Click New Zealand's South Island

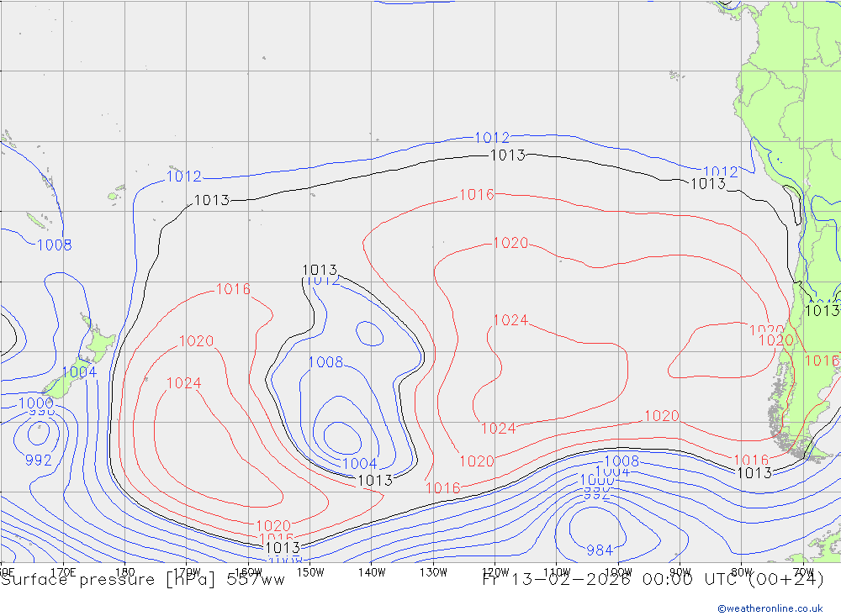point(61,385)
